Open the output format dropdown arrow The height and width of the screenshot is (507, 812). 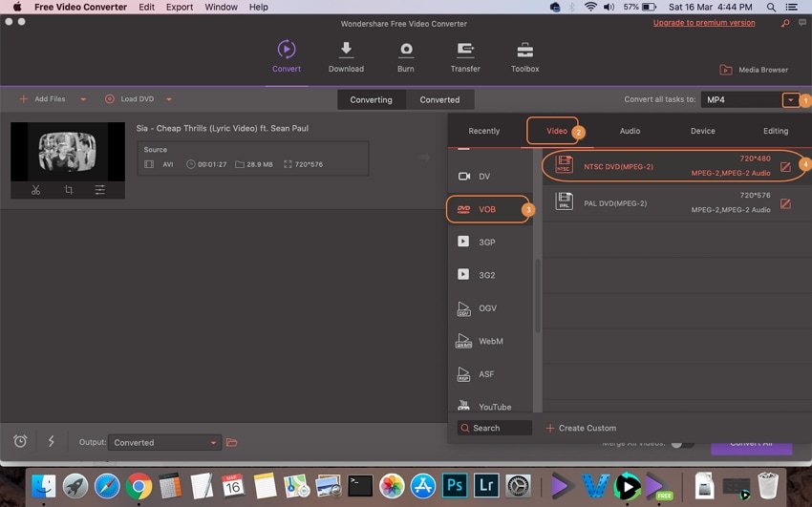click(791, 100)
